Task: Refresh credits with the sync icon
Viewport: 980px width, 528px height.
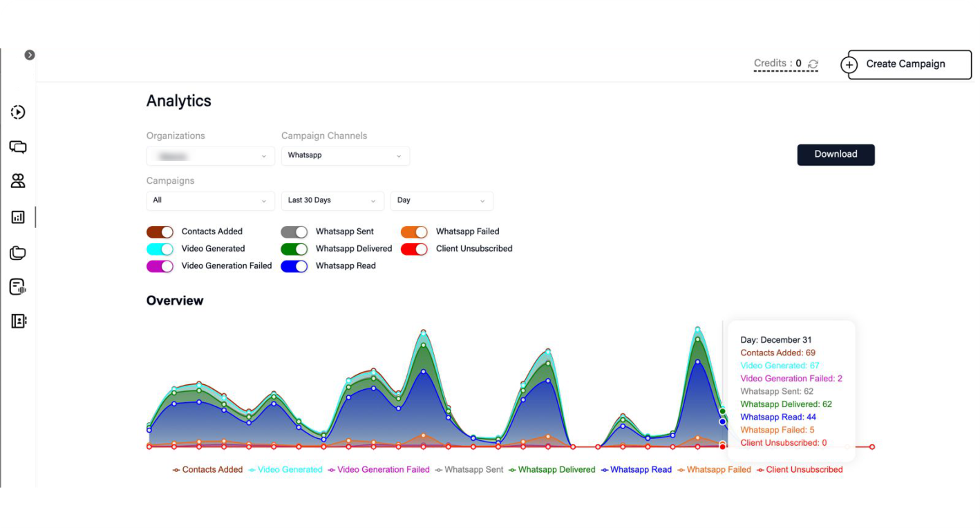Action: [x=813, y=64]
